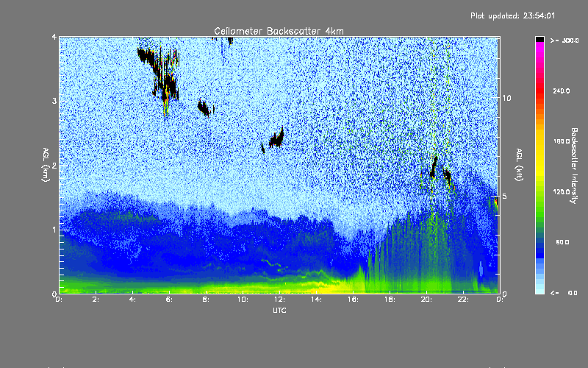This screenshot has width=588, height=368.
Task: Pick the pale blue bottom band of colorbar
Action: [x=539, y=290]
